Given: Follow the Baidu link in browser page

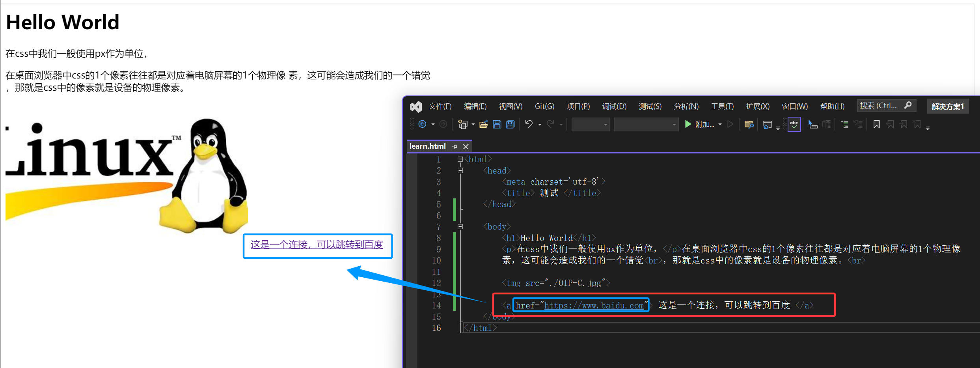Looking at the screenshot, I should tap(317, 245).
